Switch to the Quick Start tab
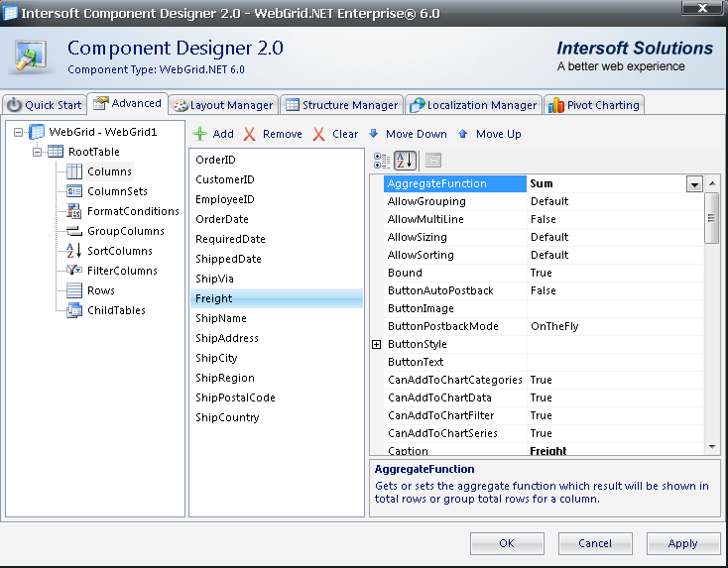The image size is (728, 568). (45, 105)
